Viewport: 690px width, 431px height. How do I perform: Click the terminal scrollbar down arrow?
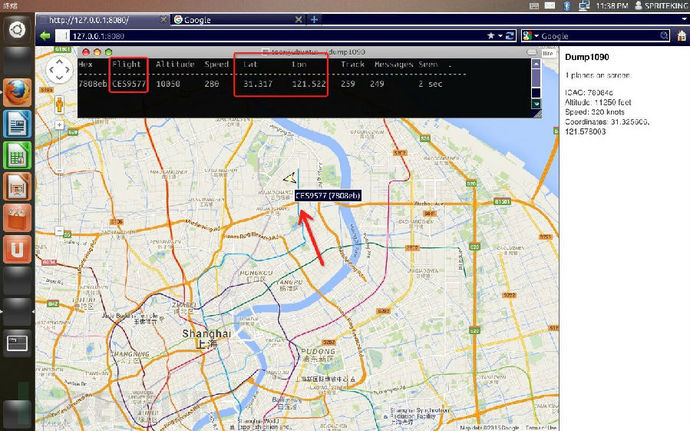pos(536,104)
